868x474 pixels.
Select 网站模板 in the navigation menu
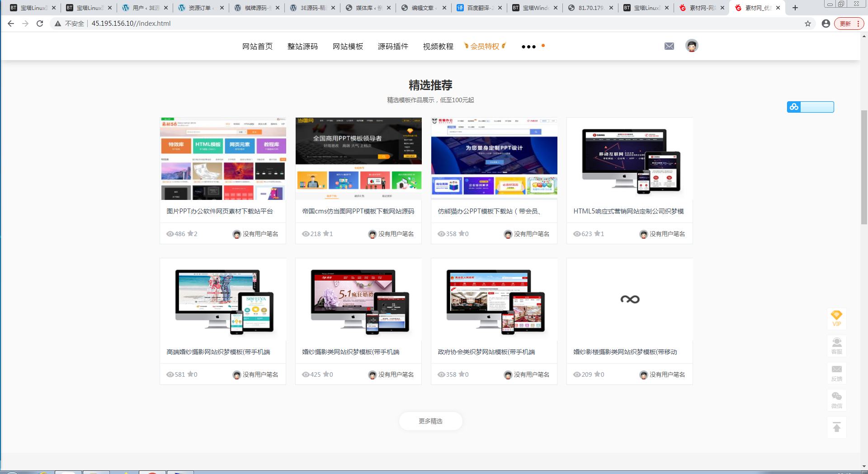(x=348, y=46)
